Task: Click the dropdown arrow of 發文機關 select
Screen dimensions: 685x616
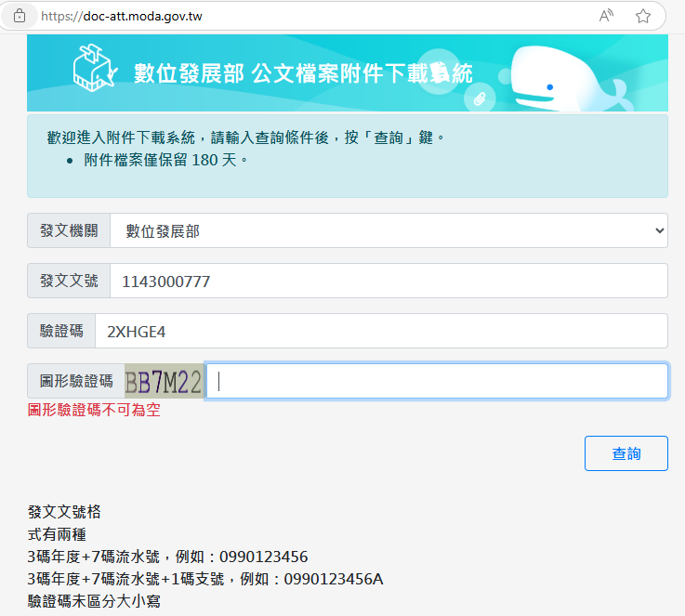Action: coord(659,230)
